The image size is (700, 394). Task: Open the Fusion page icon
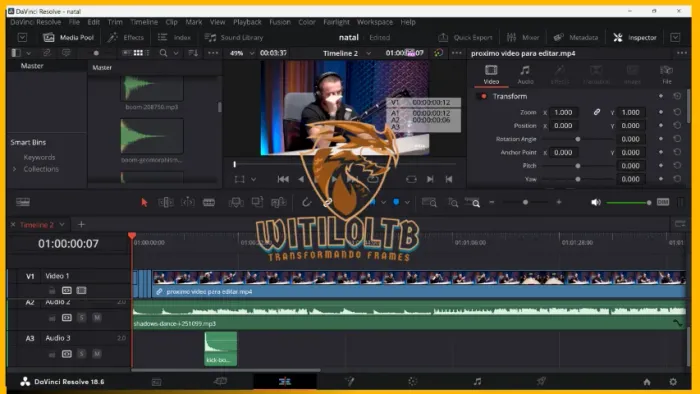tap(349, 381)
